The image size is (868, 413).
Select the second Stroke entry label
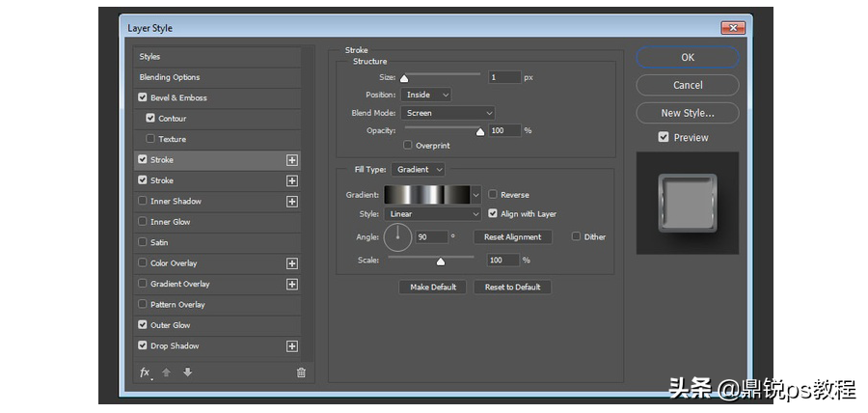coord(162,180)
